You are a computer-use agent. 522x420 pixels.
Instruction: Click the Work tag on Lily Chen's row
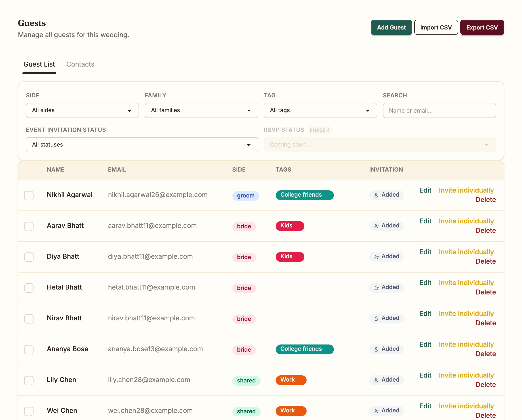point(291,380)
